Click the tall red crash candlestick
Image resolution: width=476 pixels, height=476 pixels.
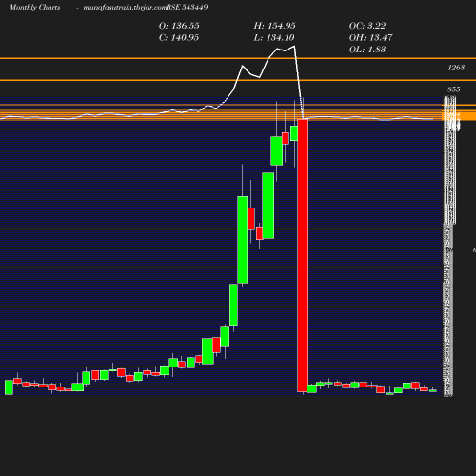point(303,255)
